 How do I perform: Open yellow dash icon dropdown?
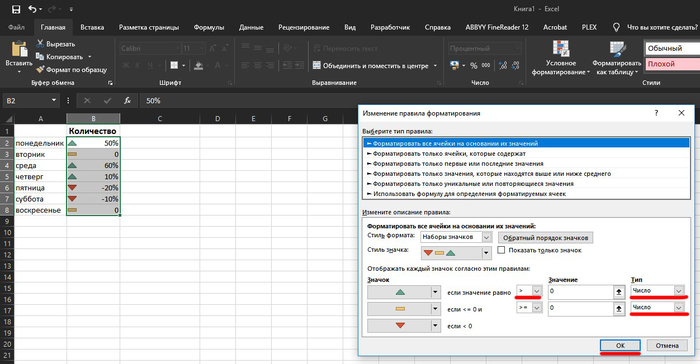pyautogui.click(x=435, y=309)
